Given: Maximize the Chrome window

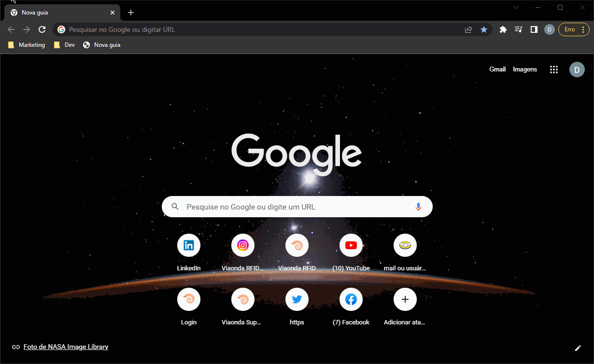Looking at the screenshot, I should [560, 7].
